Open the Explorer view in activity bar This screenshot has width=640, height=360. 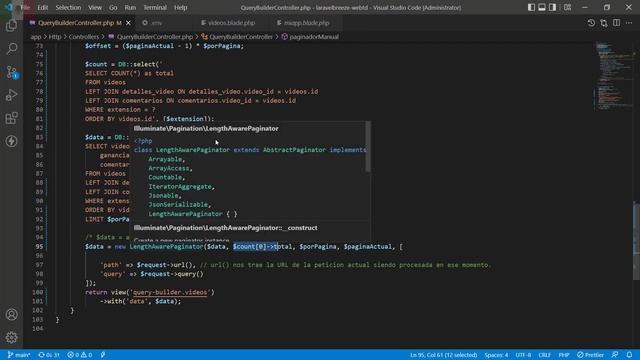click(x=11, y=26)
